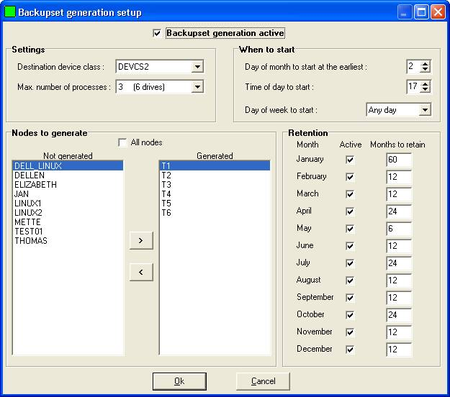
Task: Select METTE node in the list
Action: [68, 222]
